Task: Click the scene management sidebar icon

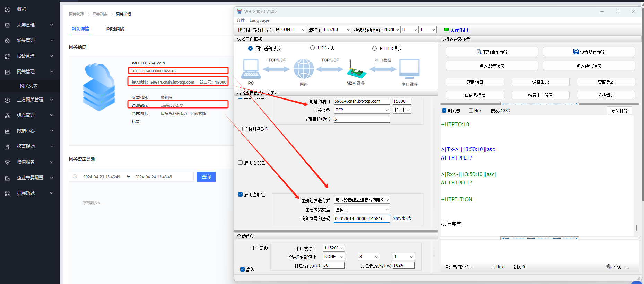Action: click(x=7, y=41)
